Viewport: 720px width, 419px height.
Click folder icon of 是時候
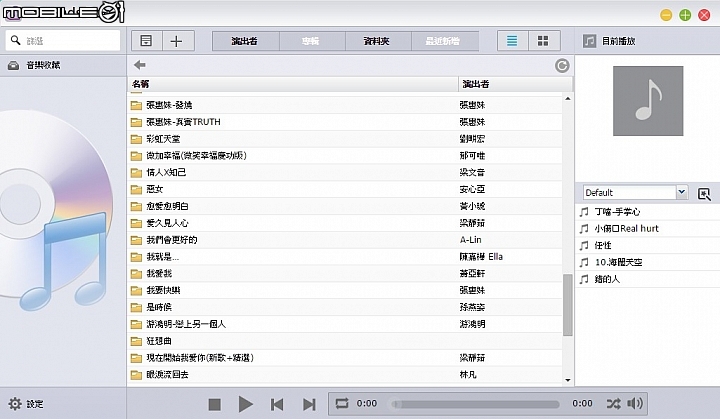coord(136,307)
